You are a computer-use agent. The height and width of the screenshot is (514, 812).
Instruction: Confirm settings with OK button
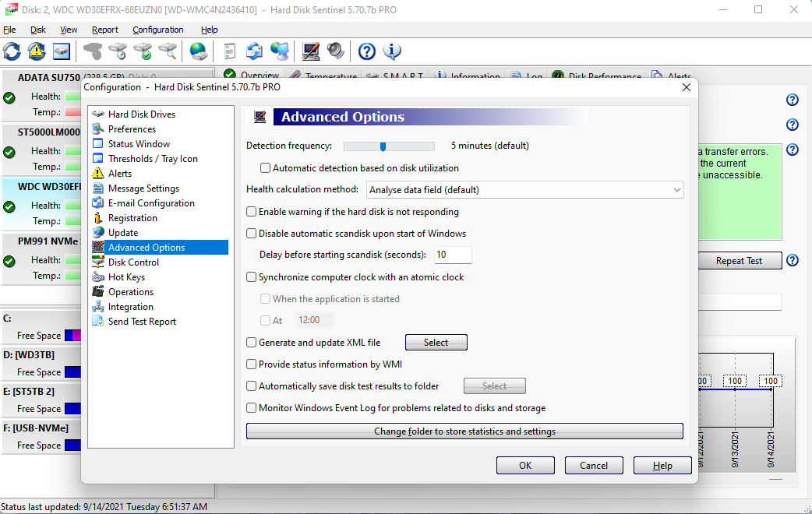pos(525,466)
